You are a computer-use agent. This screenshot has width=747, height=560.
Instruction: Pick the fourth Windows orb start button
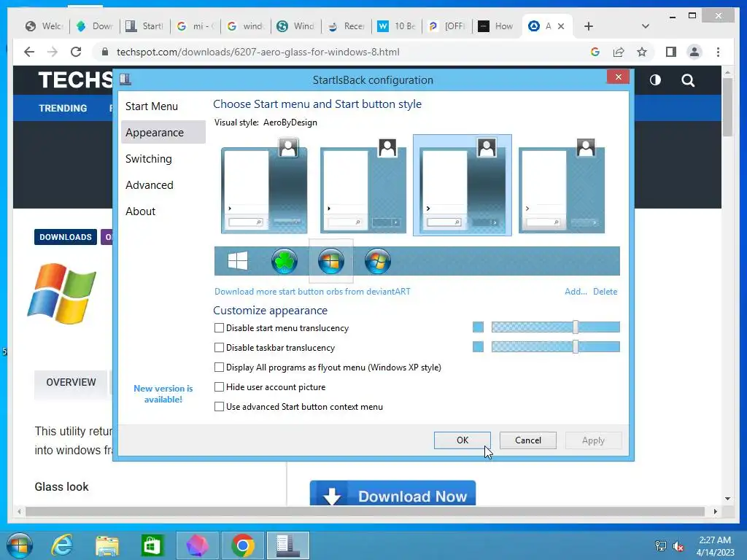pyautogui.click(x=378, y=261)
